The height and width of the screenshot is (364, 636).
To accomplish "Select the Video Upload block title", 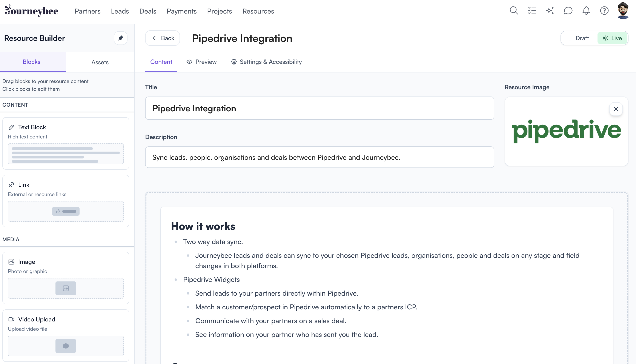I will tap(37, 319).
